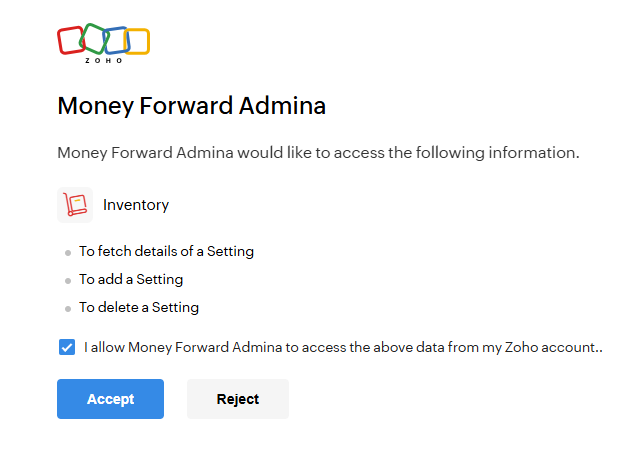Screen dimensions: 642x457
Task: Click the bullet beside 'To delete a Setting'
Action: tap(68, 309)
